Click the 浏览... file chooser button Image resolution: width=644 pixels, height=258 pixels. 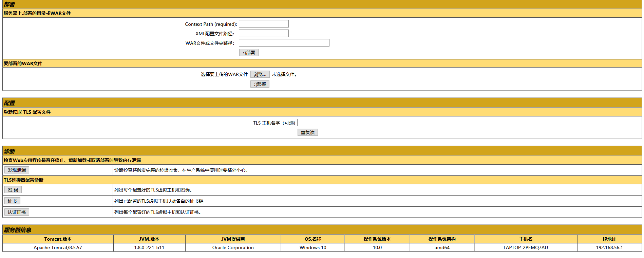(260, 74)
